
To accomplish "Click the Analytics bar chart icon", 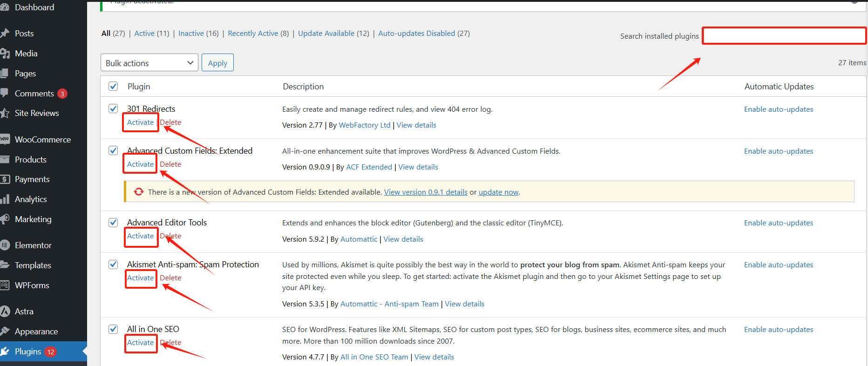I will (5, 199).
